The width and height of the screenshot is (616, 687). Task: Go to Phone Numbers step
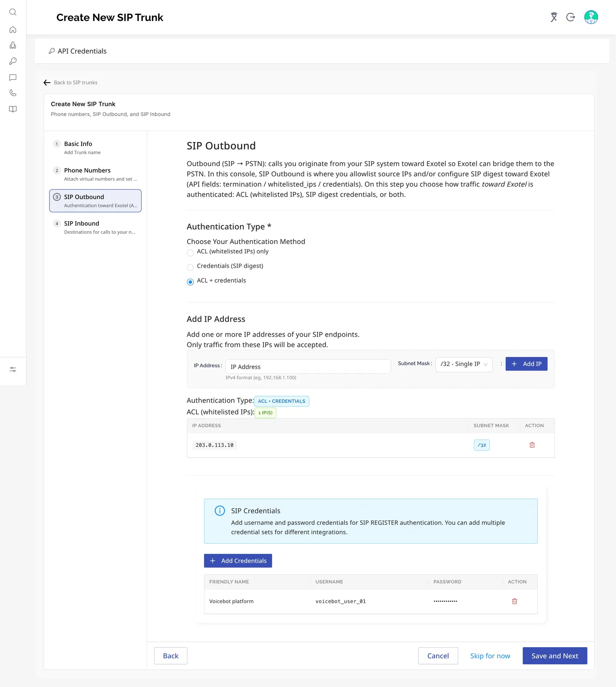[x=95, y=174]
